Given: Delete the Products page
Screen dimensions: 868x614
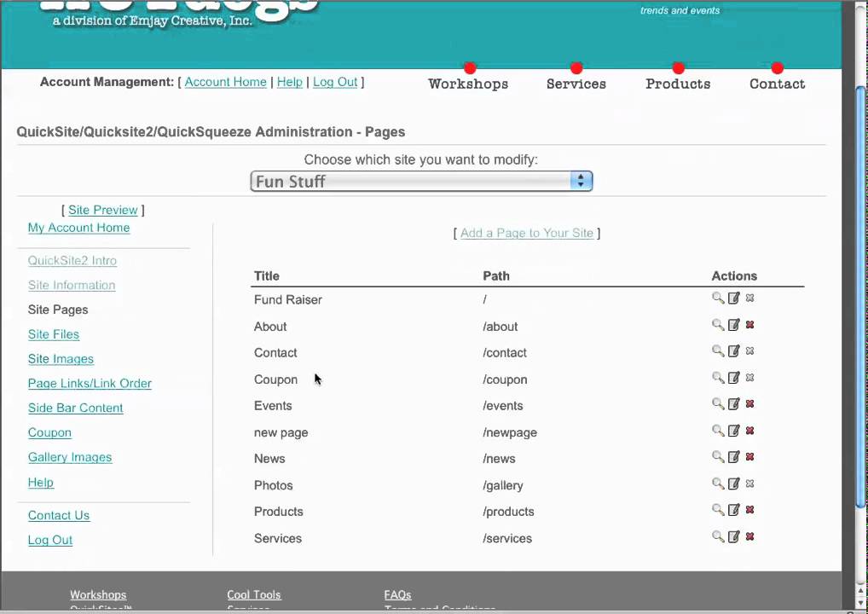Looking at the screenshot, I should (x=750, y=510).
